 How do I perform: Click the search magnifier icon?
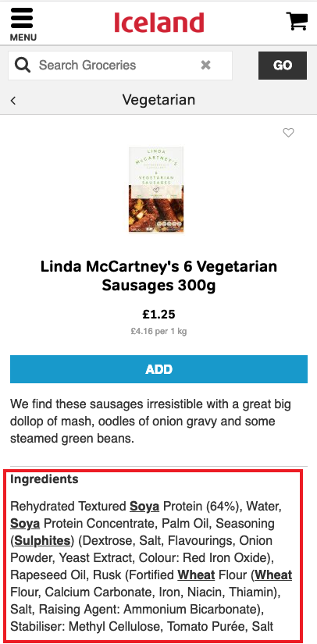(x=23, y=66)
